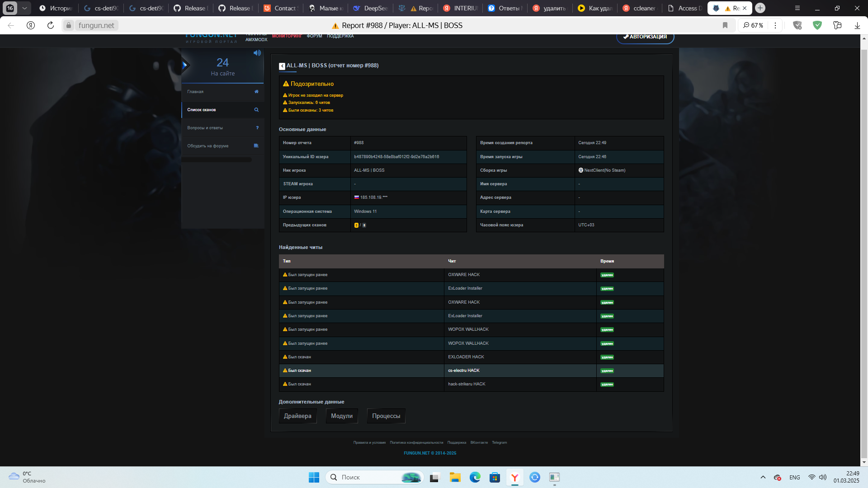Click удален badge for cs-electru HACK
Image resolution: width=868 pixels, height=488 pixels.
(607, 371)
